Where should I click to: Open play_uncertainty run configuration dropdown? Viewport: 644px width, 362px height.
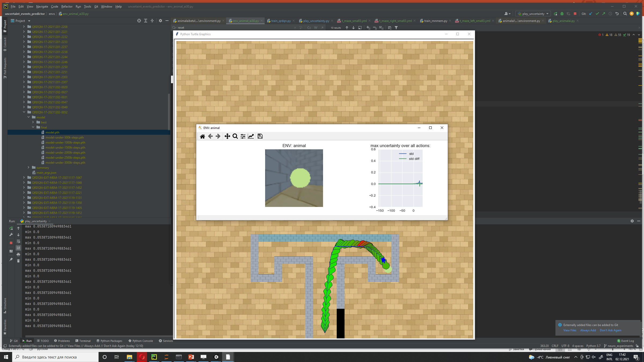point(533,14)
